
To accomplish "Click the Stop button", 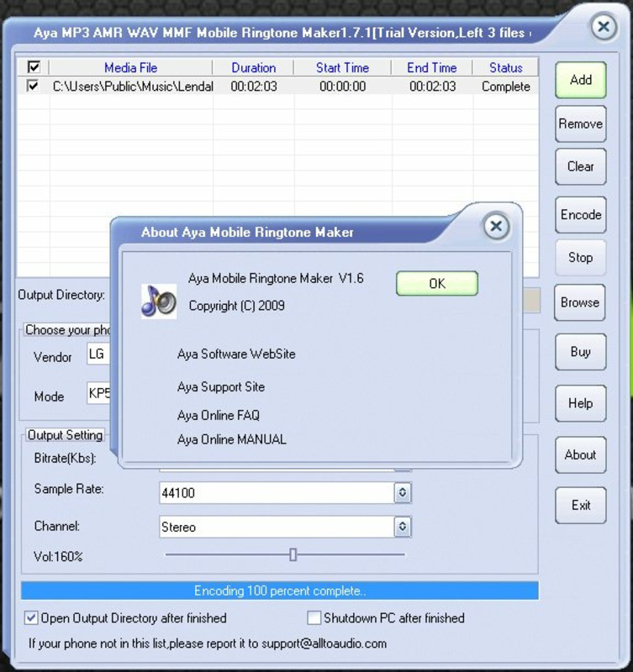I will pyautogui.click(x=581, y=258).
